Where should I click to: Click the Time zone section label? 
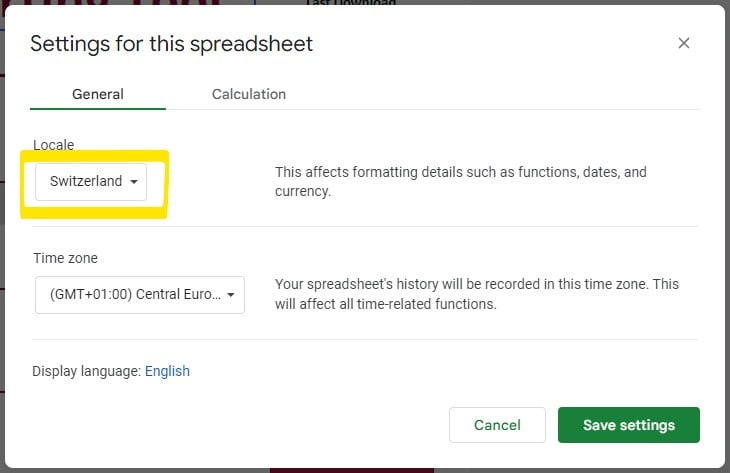66,258
